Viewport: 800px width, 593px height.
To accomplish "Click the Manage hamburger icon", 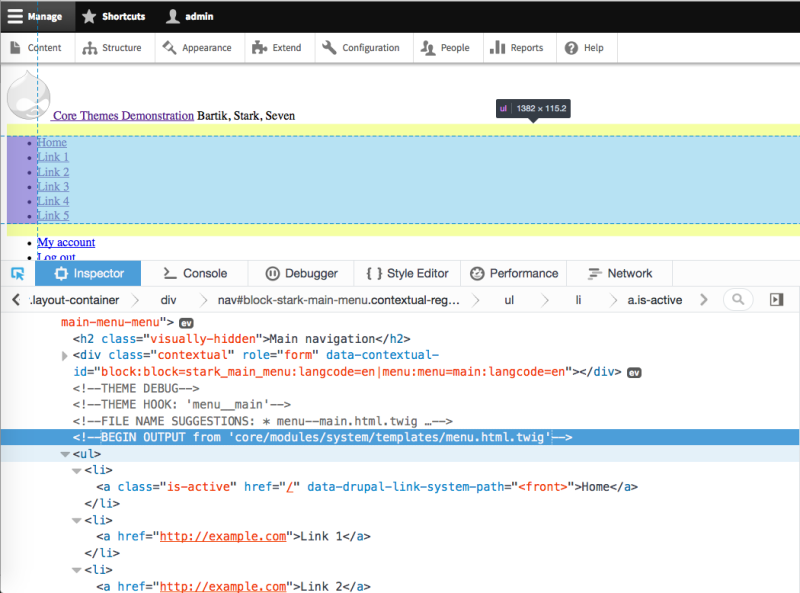I will click(x=15, y=16).
